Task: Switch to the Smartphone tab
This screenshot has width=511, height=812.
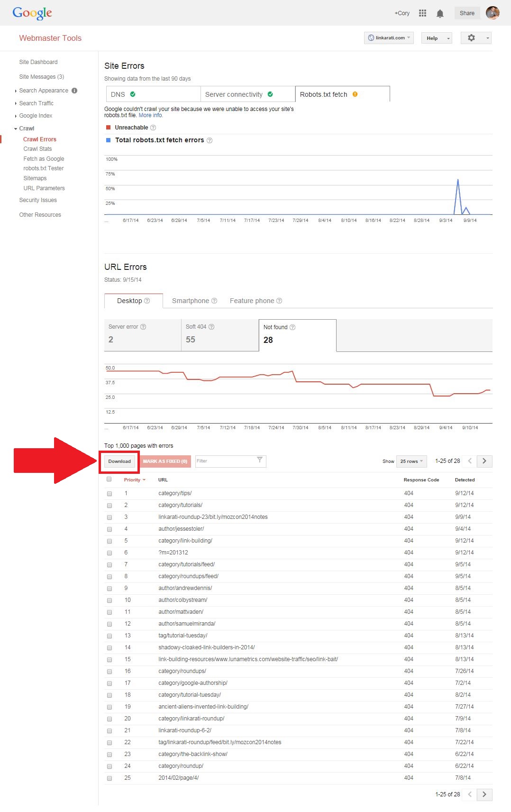Action: point(194,301)
